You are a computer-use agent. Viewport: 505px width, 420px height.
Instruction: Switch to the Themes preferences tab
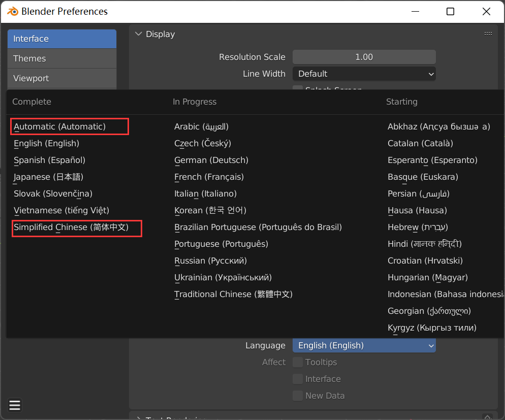(x=61, y=58)
